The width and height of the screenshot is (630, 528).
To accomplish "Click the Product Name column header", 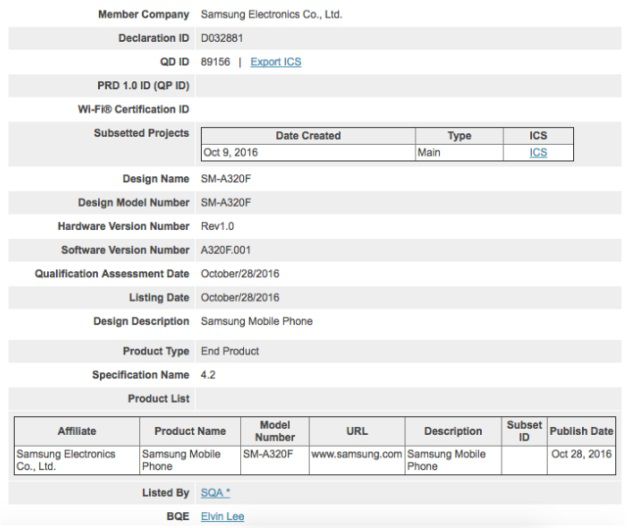I will click(x=190, y=431).
